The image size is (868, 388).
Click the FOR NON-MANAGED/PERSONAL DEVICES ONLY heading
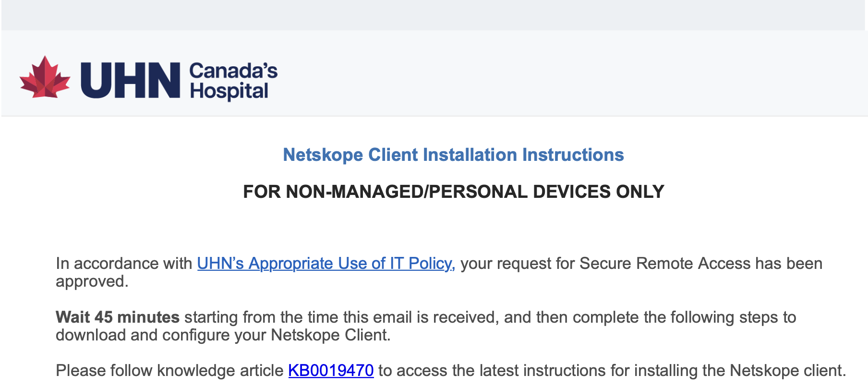(x=453, y=192)
